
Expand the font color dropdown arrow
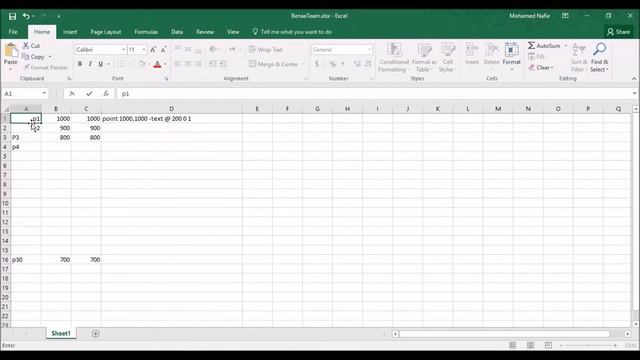(165, 64)
